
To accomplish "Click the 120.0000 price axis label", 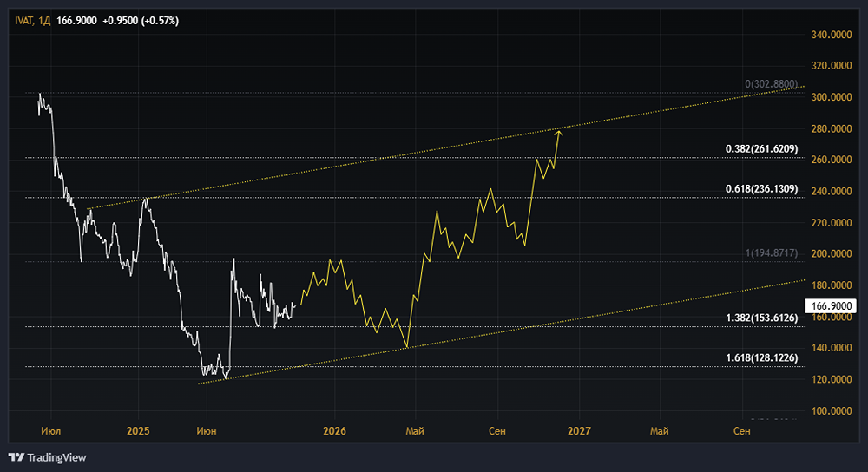I will (831, 379).
